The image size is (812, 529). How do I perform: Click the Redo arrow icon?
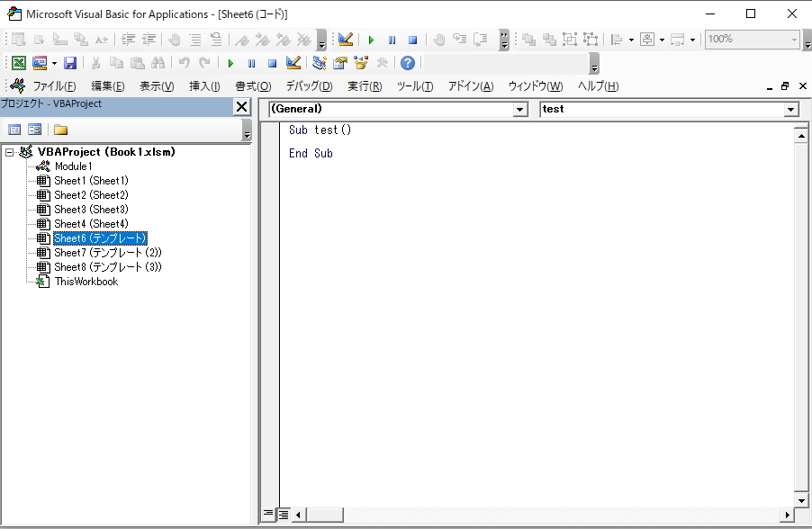coord(204,63)
